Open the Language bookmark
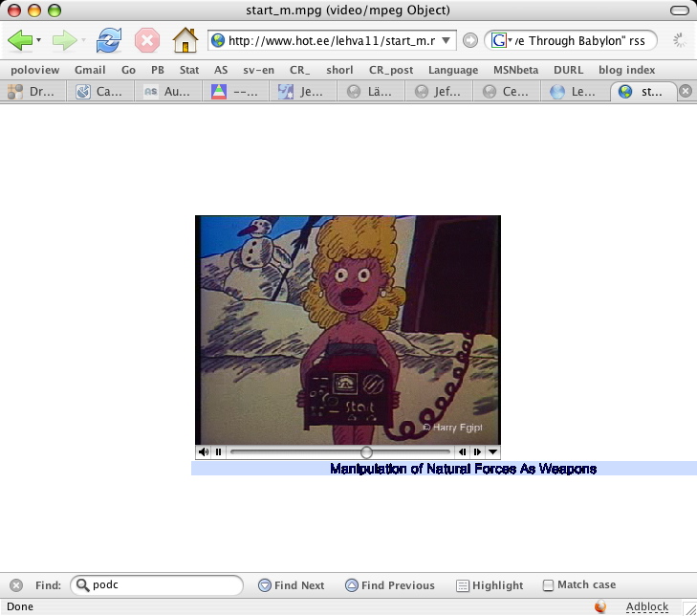The image size is (697, 616). pos(453,70)
